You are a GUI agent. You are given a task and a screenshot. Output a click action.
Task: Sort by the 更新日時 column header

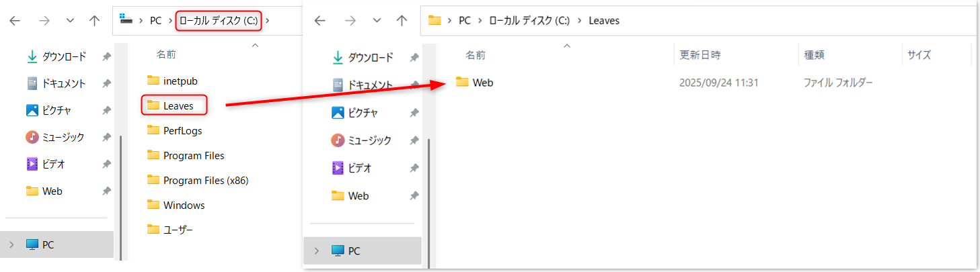[x=700, y=55]
